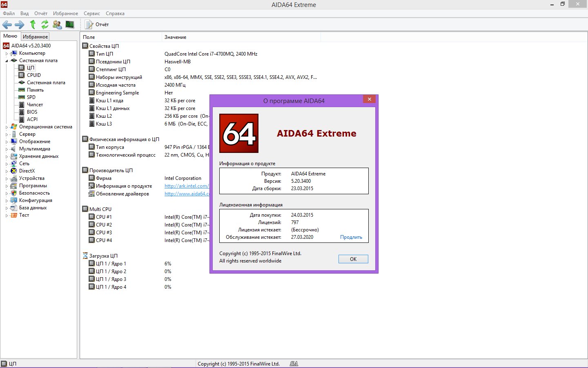The width and height of the screenshot is (588, 368).
Task: Expand the Операционная система node
Action: (x=7, y=127)
